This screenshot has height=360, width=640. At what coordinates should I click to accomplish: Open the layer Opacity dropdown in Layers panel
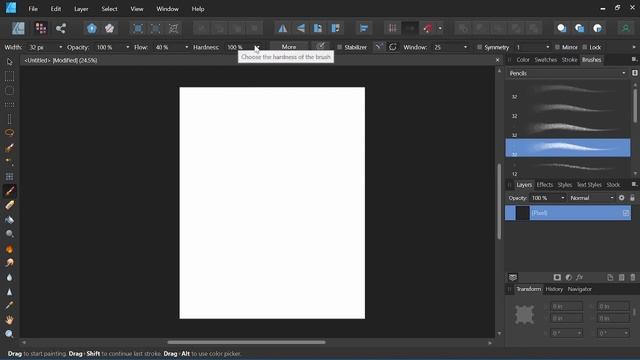563,198
